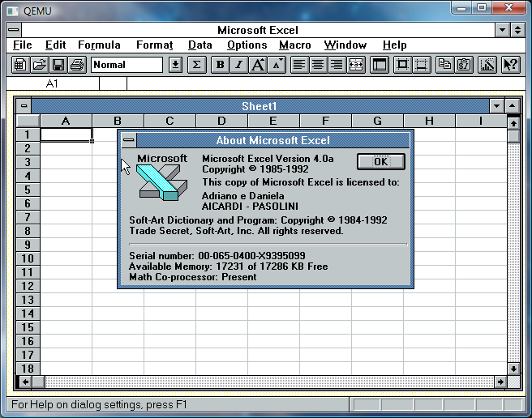
Task: Click the A1 cell reference box
Action: coord(53,83)
